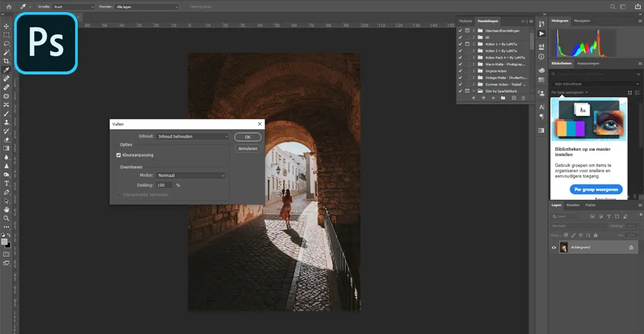Open the Per type weergeven dropdown
Image resolution: width=644 pixels, height=334 pixels.
tap(570, 93)
